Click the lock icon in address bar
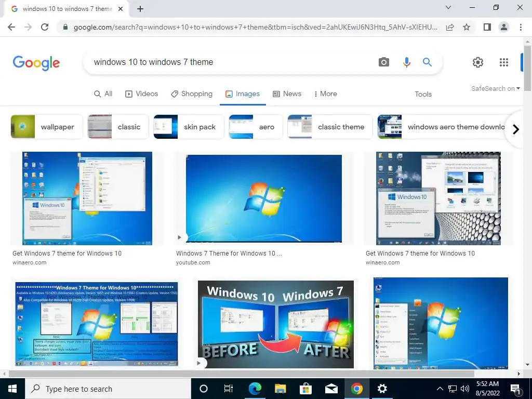Viewport: 532px width, 399px height. pos(65,27)
